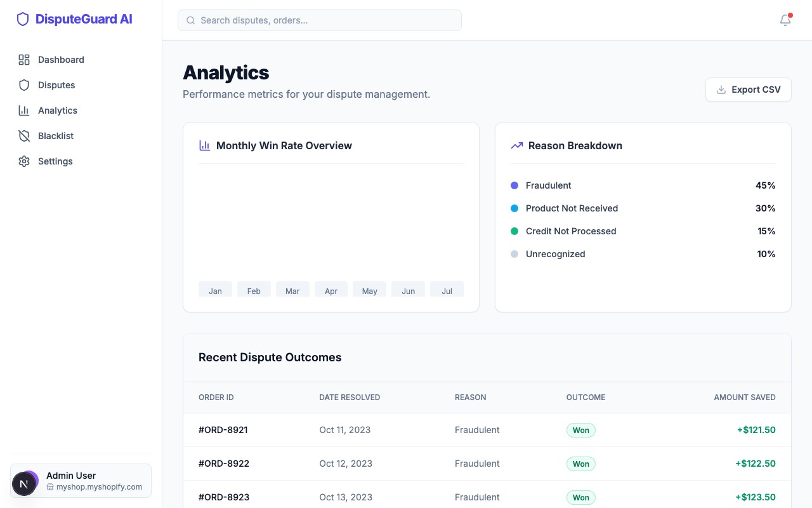The image size is (812, 508).
Task: Toggle the Fraudulent legend dot
Action: point(514,185)
